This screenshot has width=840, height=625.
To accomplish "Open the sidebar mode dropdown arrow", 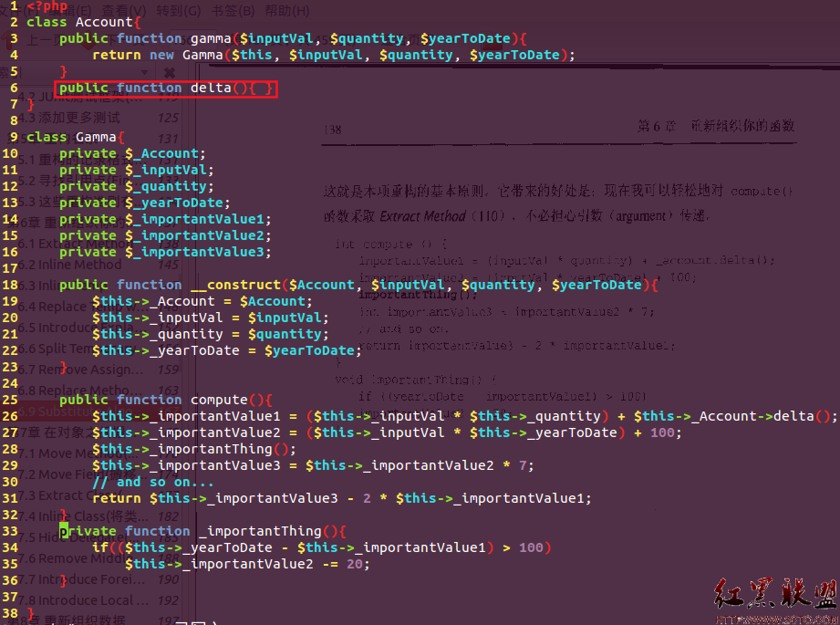I will tap(144, 72).
